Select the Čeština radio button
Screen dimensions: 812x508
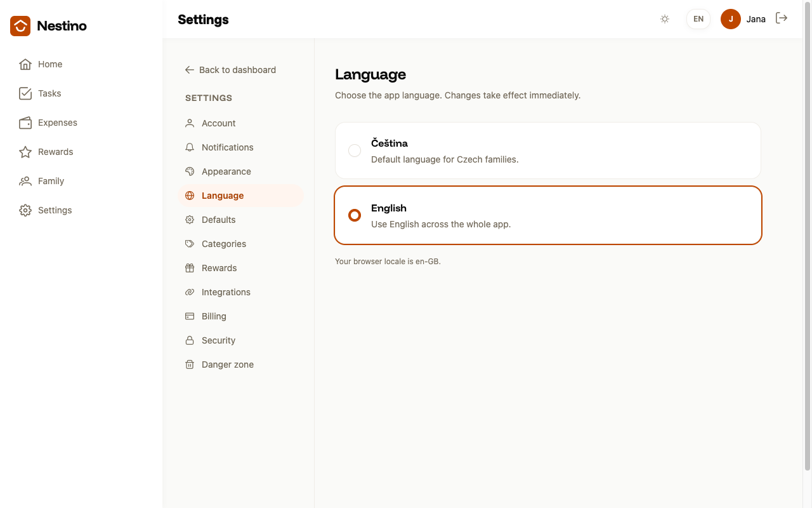point(355,150)
